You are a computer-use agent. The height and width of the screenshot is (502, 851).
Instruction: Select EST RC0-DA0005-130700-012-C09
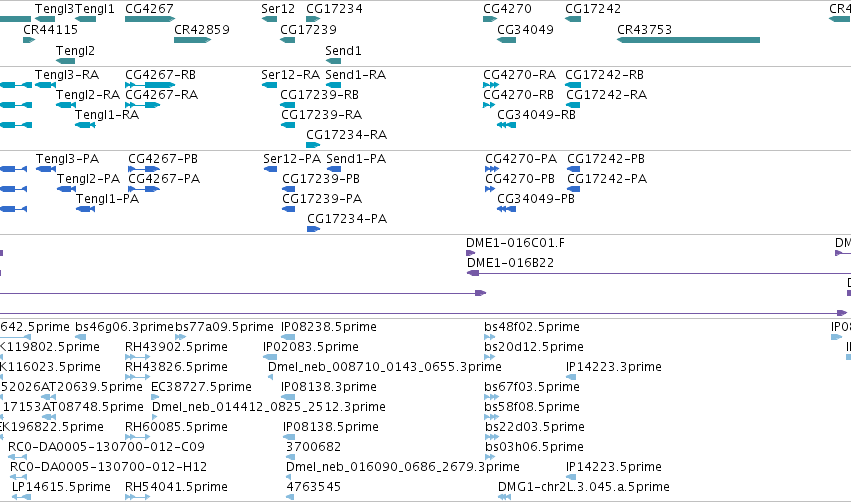click(106, 447)
